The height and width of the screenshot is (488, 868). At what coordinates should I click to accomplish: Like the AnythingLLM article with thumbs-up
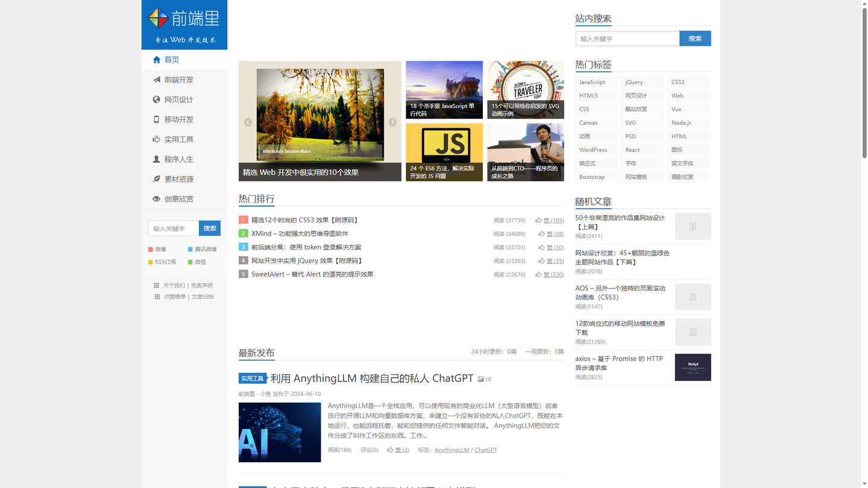[398, 450]
